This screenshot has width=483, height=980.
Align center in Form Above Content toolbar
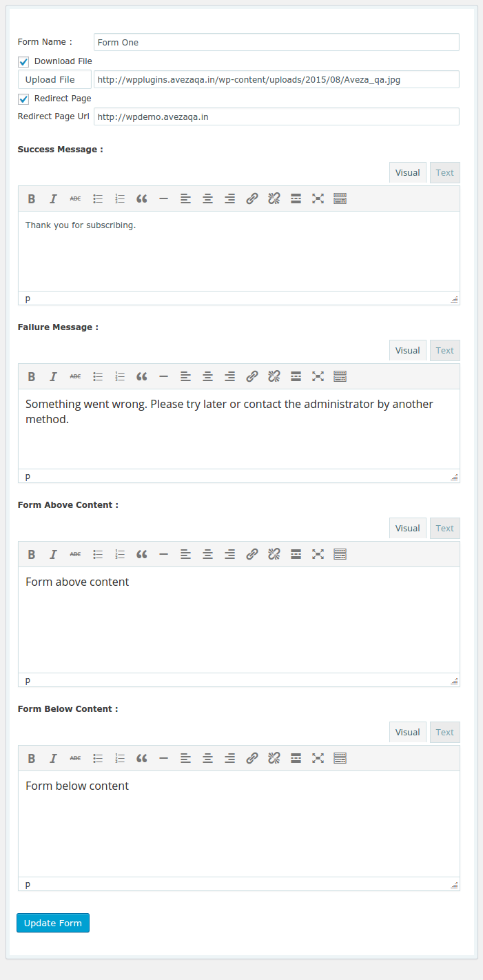click(207, 554)
